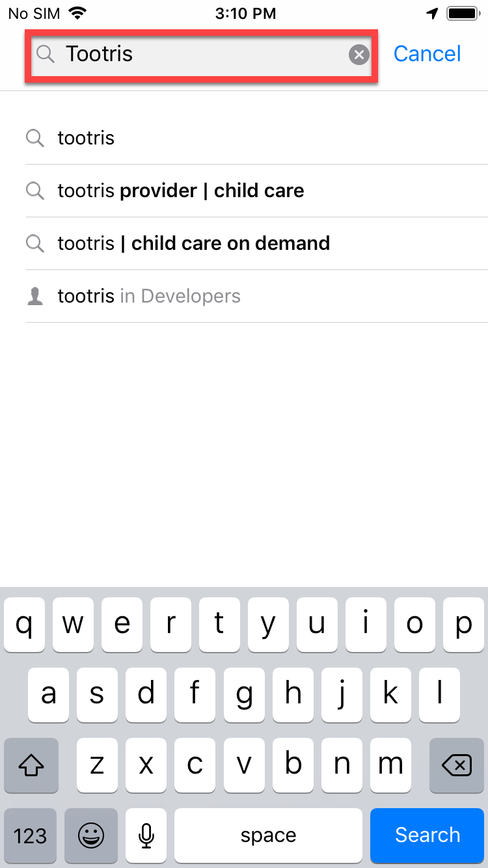This screenshot has height=868, width=488.
Task: Select the plain "tootris" suggestion
Action: [x=86, y=138]
